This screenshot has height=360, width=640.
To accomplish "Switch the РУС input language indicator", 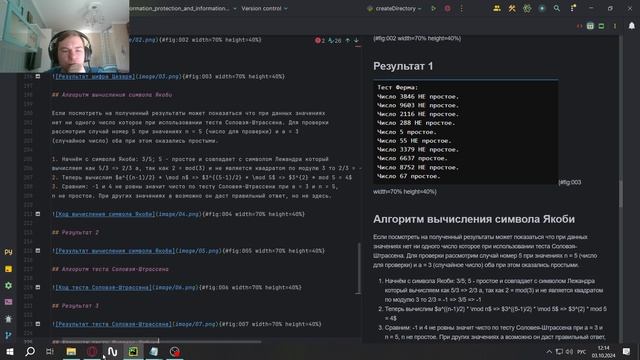I will point(582,351).
